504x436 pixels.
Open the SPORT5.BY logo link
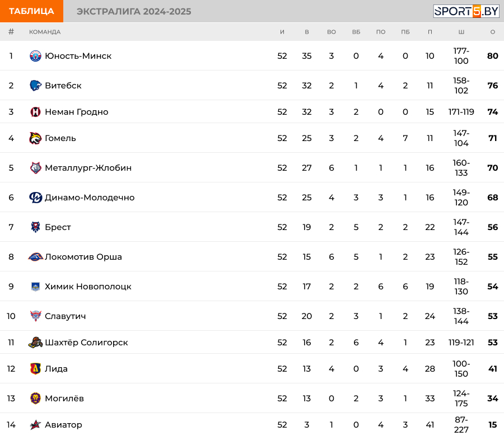click(466, 11)
